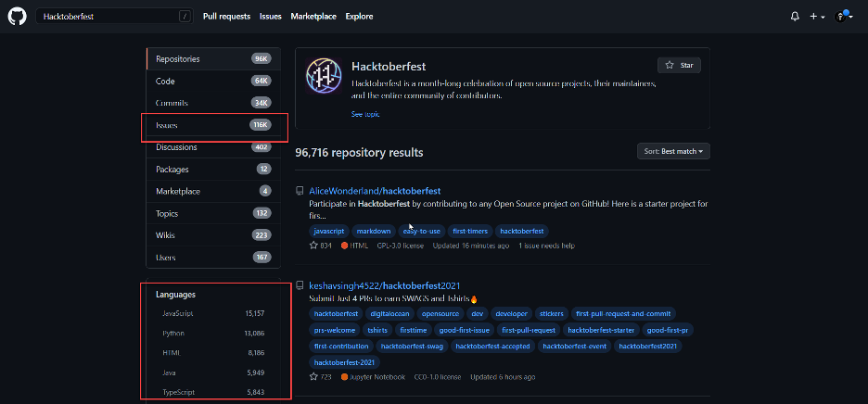Image resolution: width=868 pixels, height=404 pixels.
Task: Click the 723 stars count link
Action: pyautogui.click(x=320, y=377)
